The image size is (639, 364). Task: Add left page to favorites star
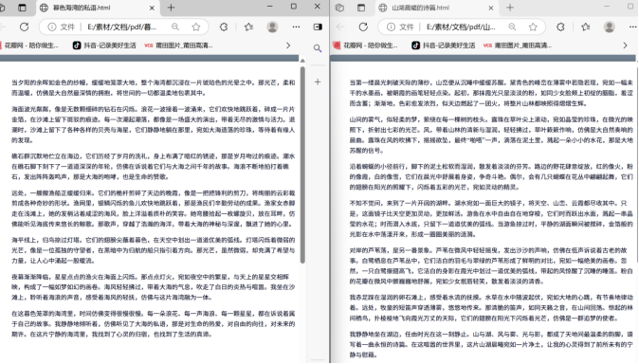coord(196,27)
